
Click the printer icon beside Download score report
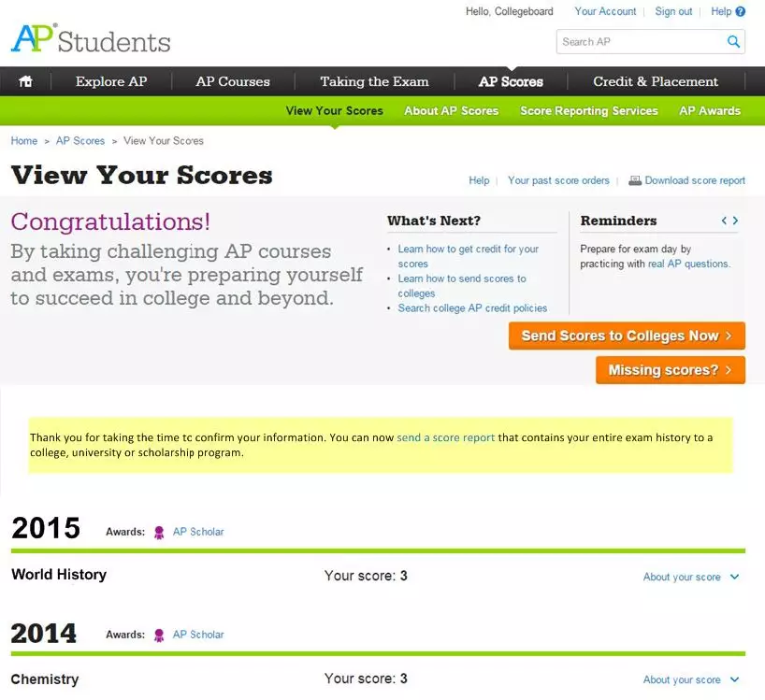(635, 180)
